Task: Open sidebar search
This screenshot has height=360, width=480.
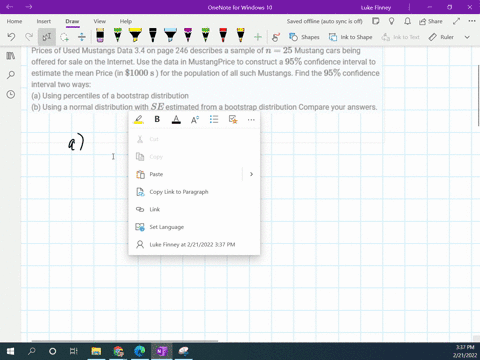Action: 11,75
